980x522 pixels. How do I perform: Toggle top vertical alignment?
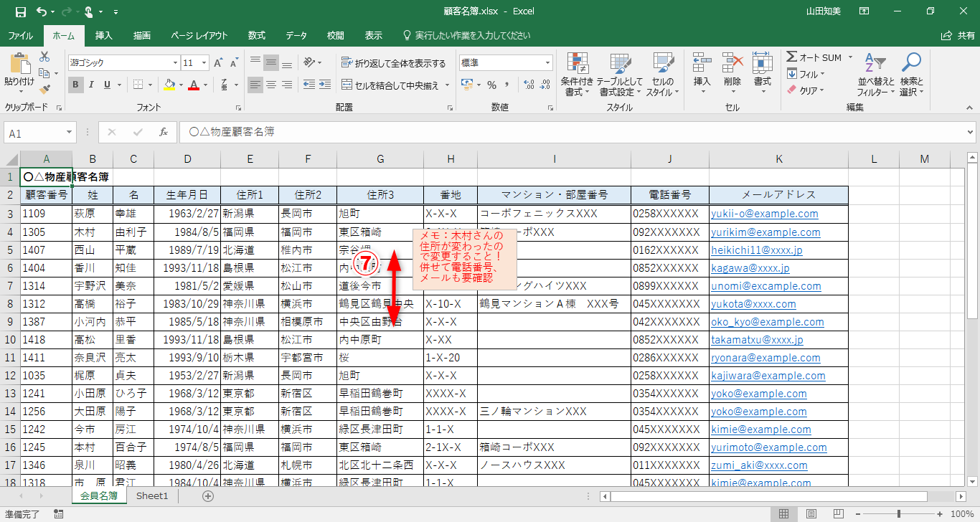[255, 63]
